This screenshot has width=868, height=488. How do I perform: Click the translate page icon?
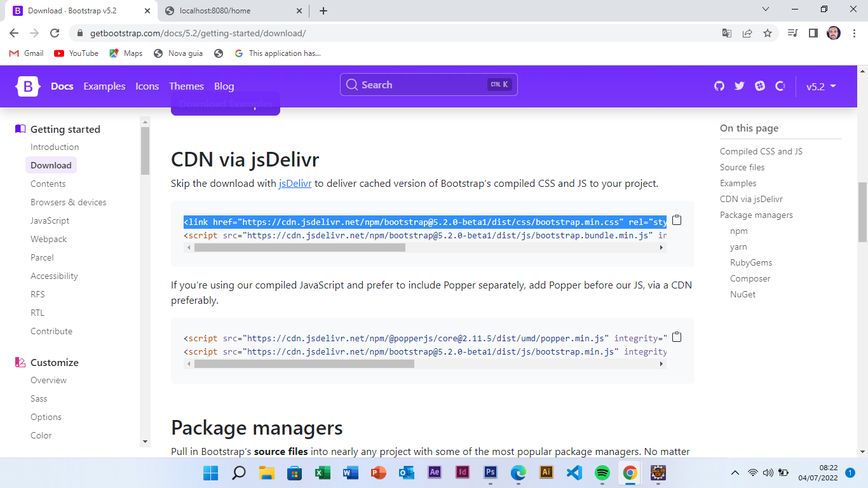pos(727,33)
